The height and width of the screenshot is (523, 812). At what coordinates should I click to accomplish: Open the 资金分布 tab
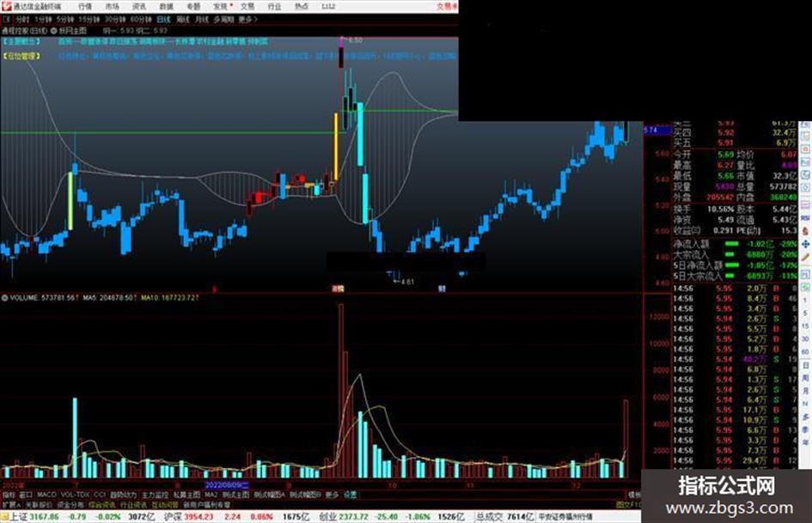(70, 504)
